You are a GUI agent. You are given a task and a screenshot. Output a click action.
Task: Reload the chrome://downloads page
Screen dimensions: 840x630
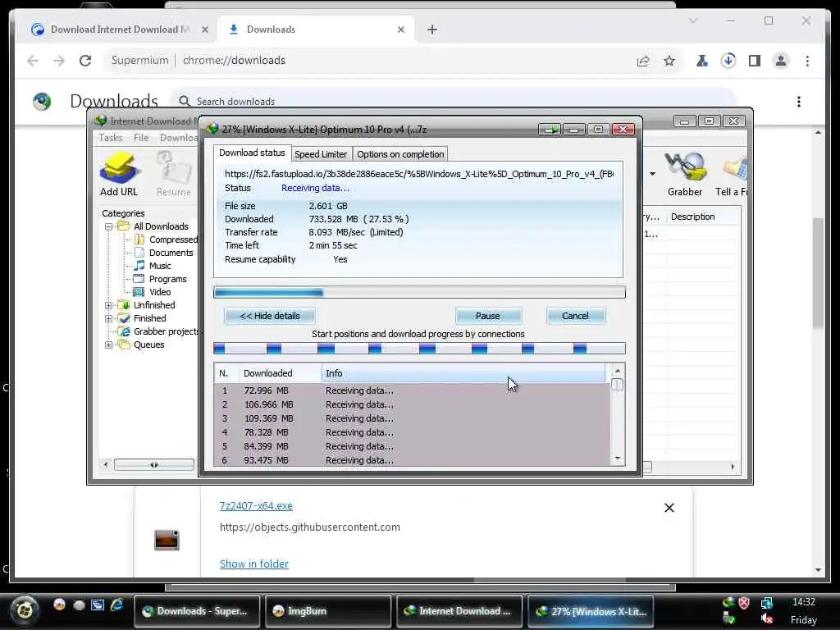coord(85,61)
